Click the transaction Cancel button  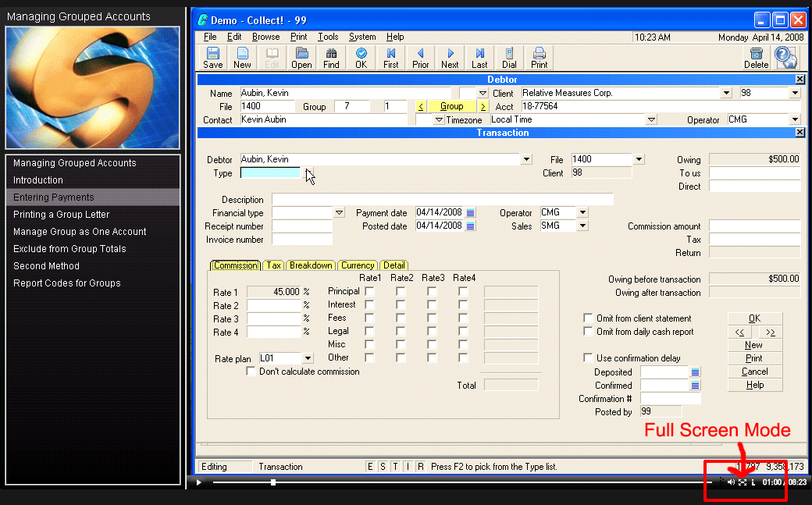[754, 372]
